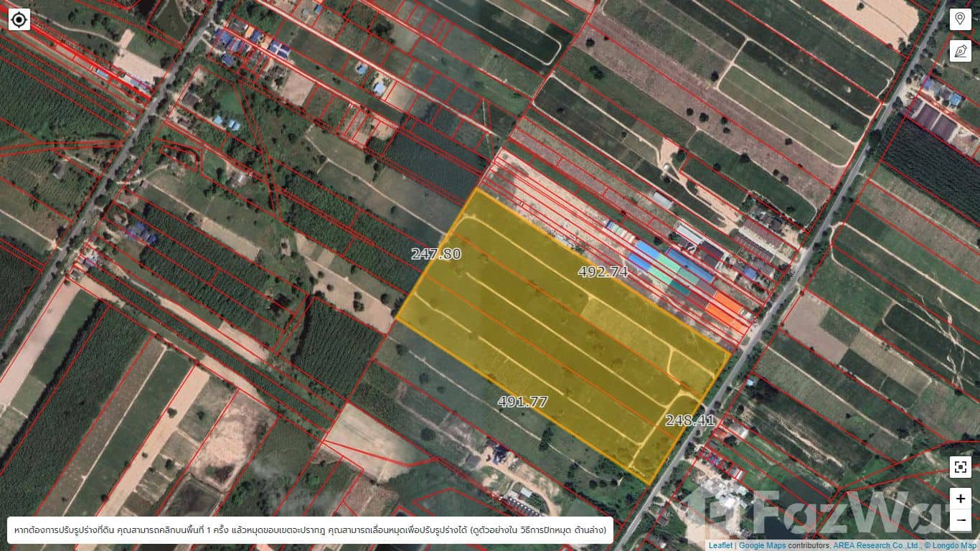The image size is (980, 551).
Task: Activate the pen drawing tool
Action: tap(960, 50)
